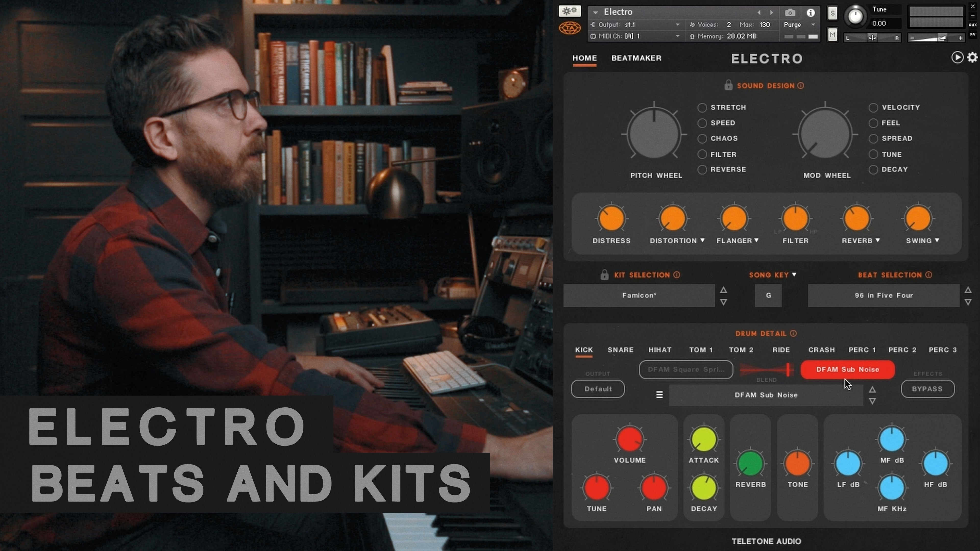Adjust the red BLEND slider
Screen dimensions: 980x551
[x=788, y=370]
